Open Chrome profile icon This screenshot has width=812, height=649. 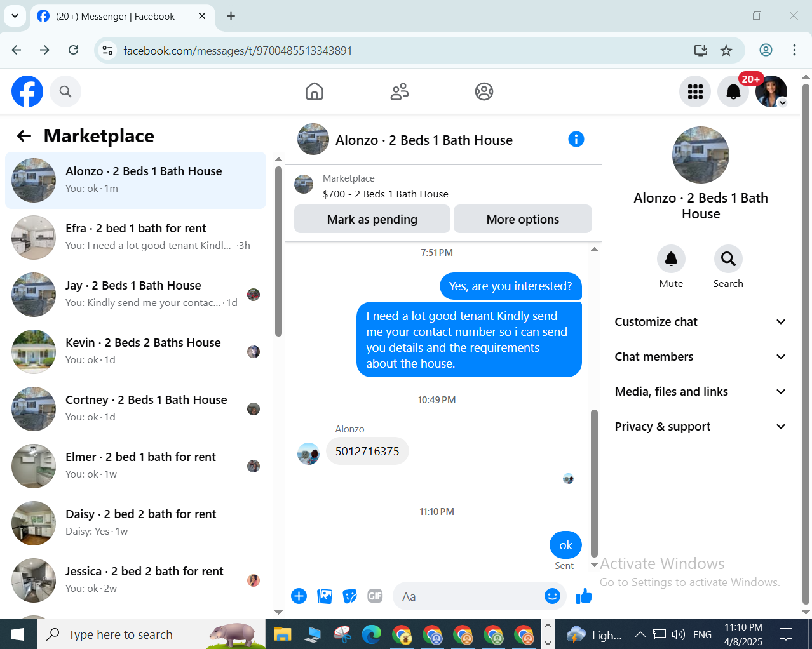[766, 50]
